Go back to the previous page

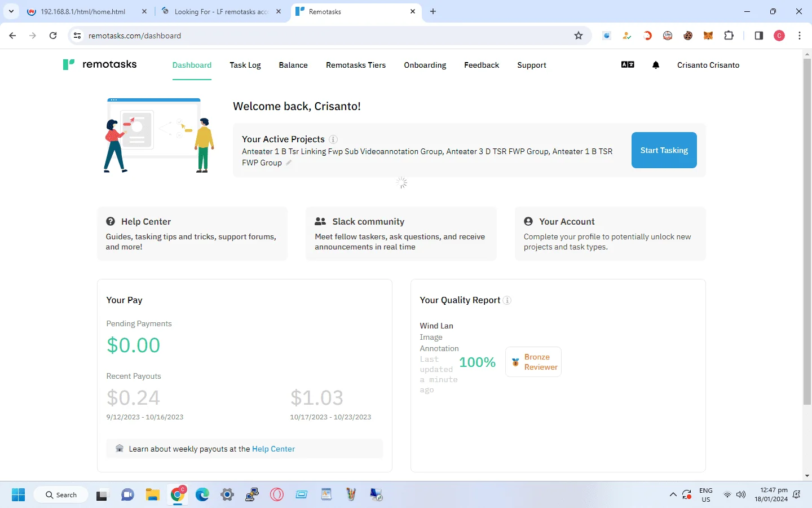[12, 36]
